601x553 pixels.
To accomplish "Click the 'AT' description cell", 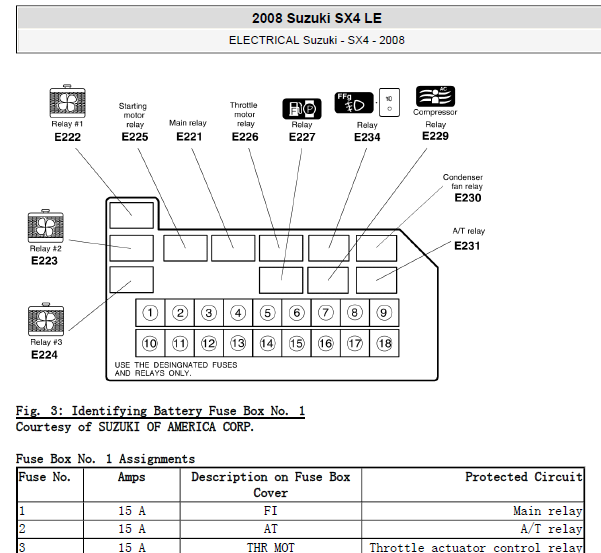I will pyautogui.click(x=271, y=529).
